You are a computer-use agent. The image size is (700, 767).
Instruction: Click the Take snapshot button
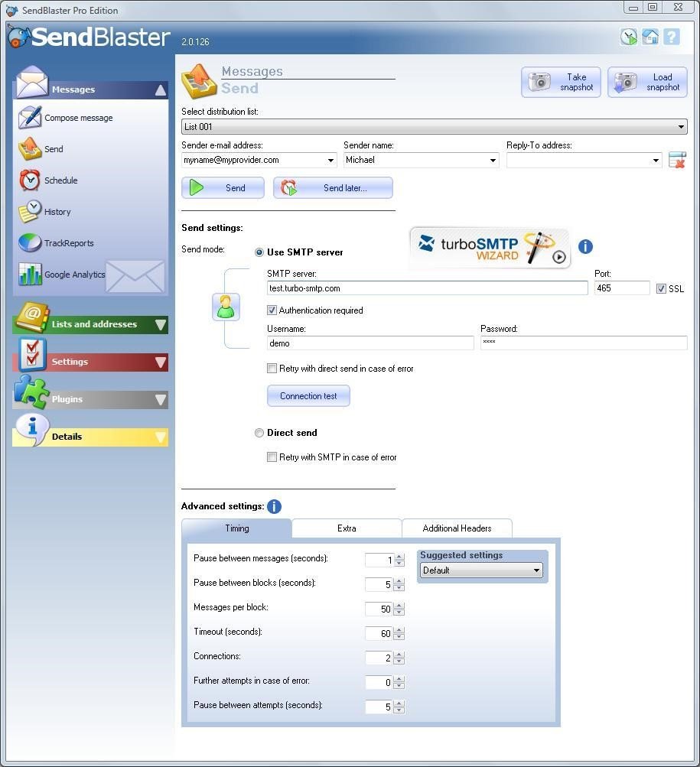[561, 82]
